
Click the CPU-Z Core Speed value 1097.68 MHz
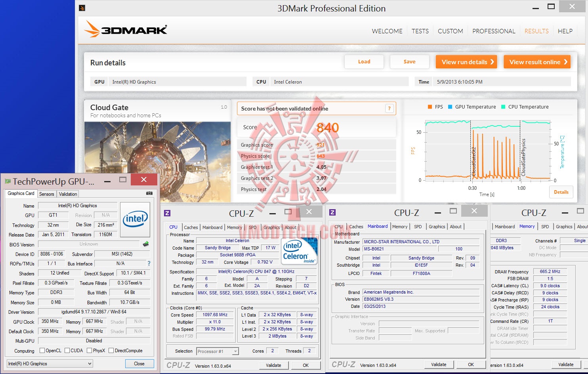(x=215, y=315)
